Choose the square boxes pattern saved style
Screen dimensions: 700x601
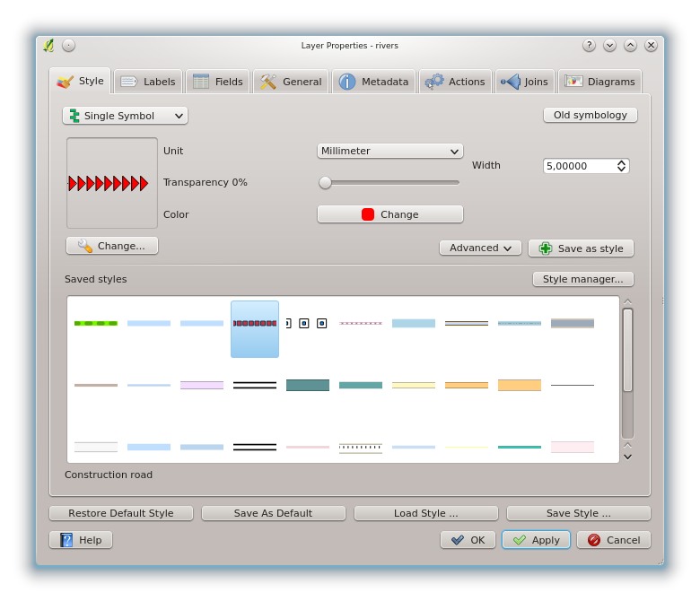(x=307, y=323)
